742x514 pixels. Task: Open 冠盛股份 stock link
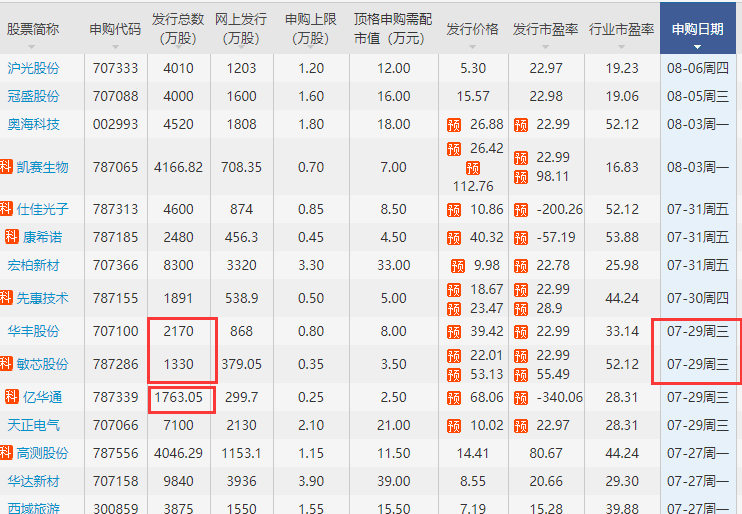click(x=33, y=96)
